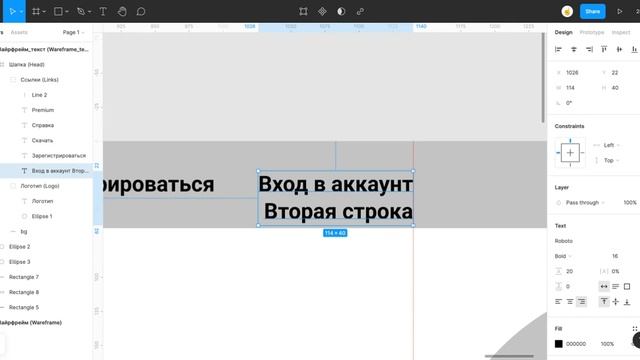Open the Page 1 dropdown
Image resolution: width=640 pixels, height=360 pixels.
click(73, 32)
